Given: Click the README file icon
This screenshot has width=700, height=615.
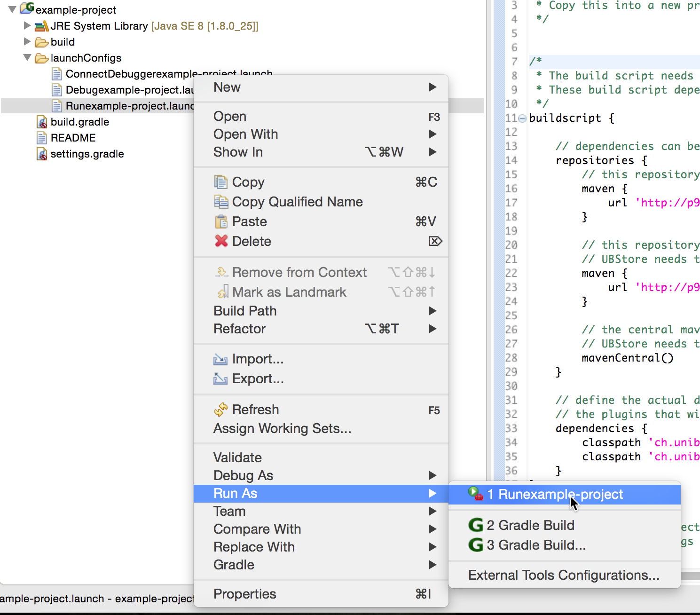Looking at the screenshot, I should point(42,138).
